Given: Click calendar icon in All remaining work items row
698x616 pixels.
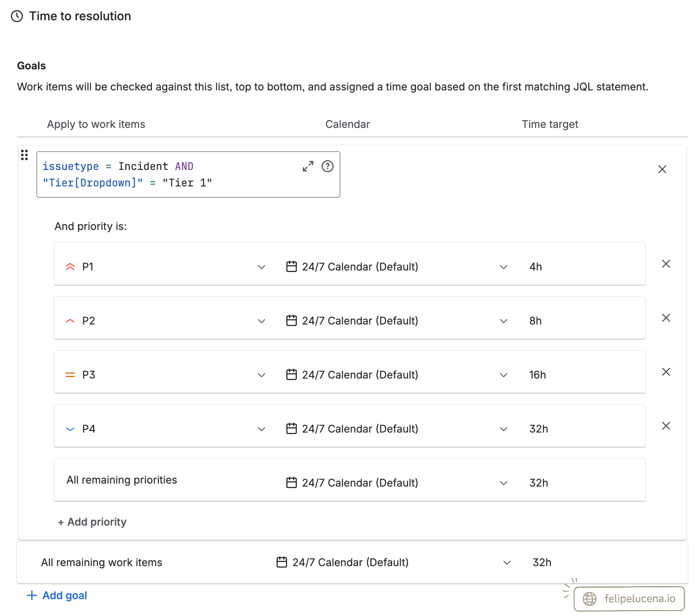Looking at the screenshot, I should pyautogui.click(x=282, y=562).
